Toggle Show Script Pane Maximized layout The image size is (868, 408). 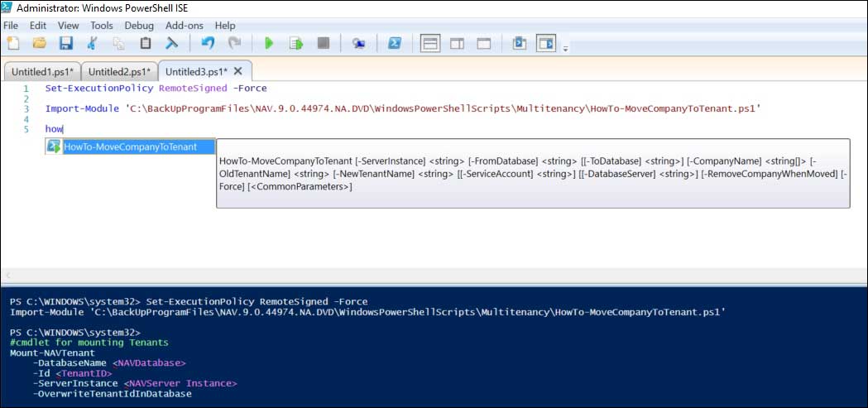tap(484, 43)
